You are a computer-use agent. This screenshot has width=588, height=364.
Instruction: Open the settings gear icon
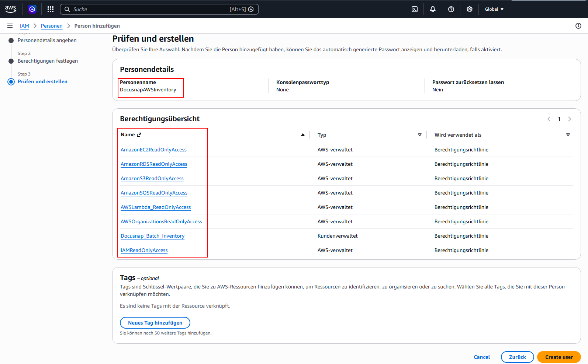470,9
